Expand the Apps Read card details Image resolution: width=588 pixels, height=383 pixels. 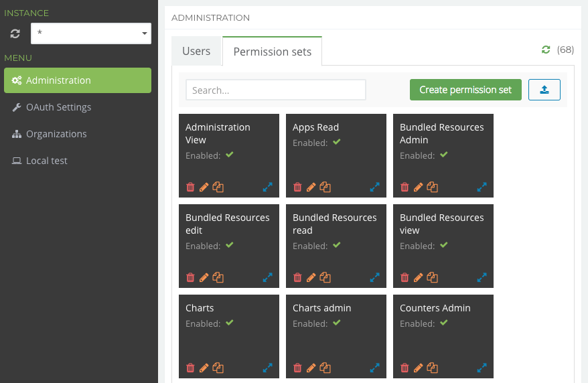[x=374, y=187]
